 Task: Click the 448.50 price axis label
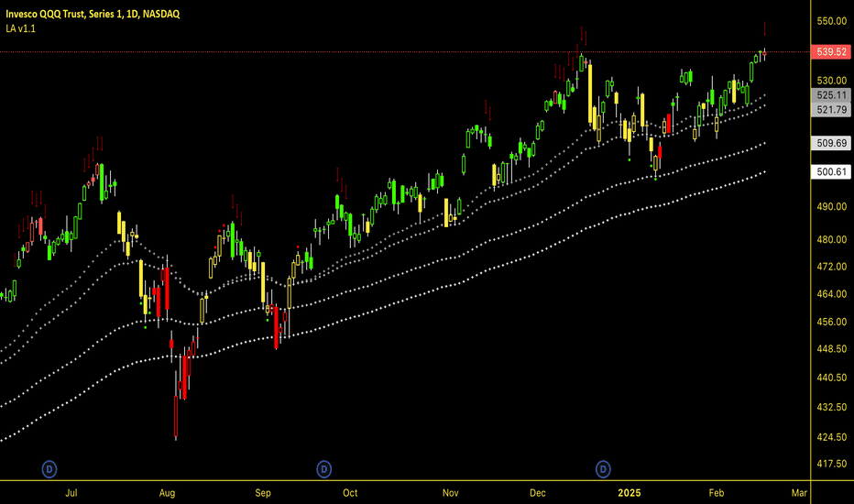[832, 349]
